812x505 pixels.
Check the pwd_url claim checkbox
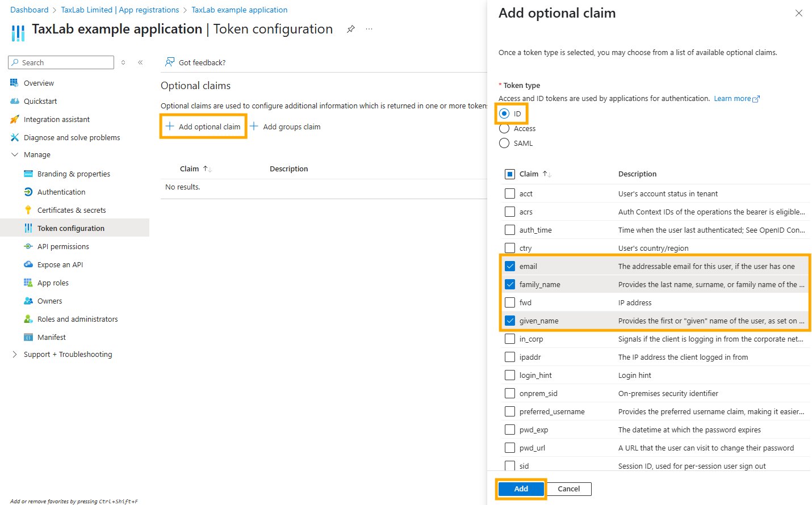tap(510, 448)
